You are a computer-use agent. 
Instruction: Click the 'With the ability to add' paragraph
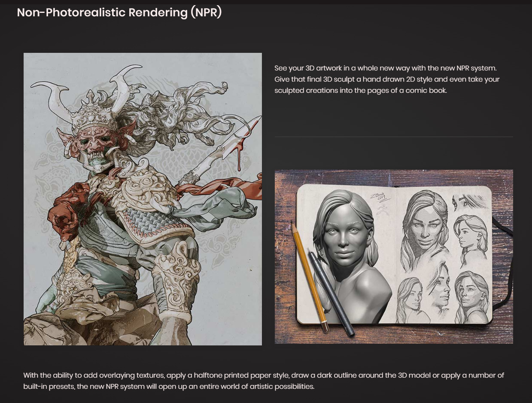[x=263, y=381]
